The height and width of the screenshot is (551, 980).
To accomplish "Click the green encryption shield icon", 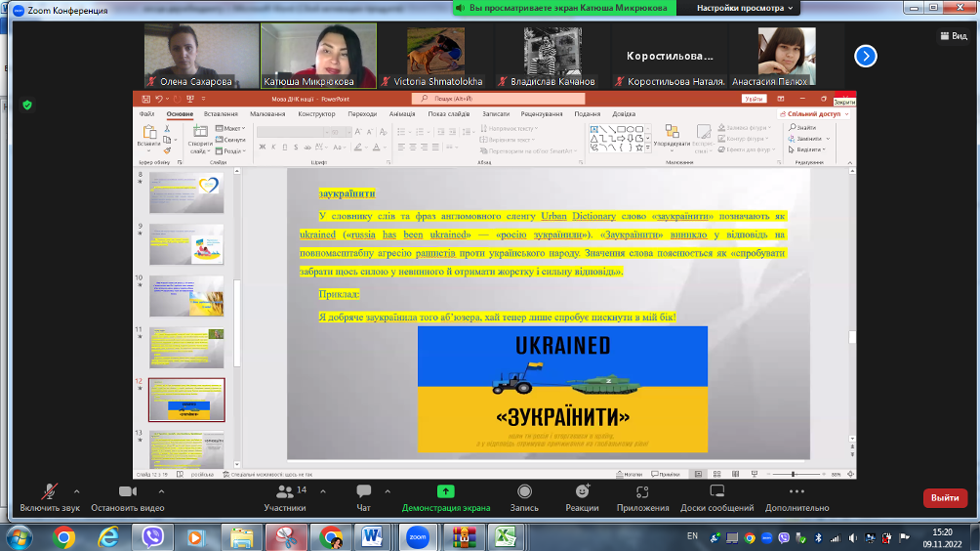I will click(27, 105).
